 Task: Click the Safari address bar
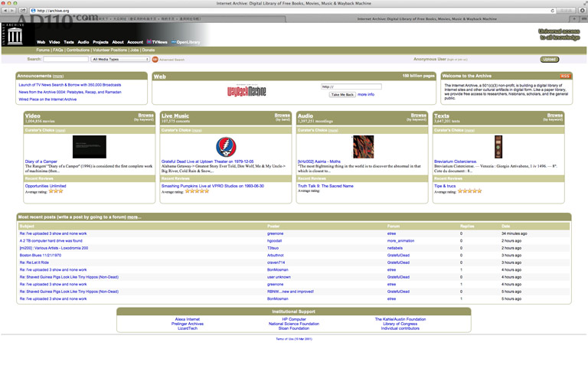pyautogui.click(x=292, y=11)
